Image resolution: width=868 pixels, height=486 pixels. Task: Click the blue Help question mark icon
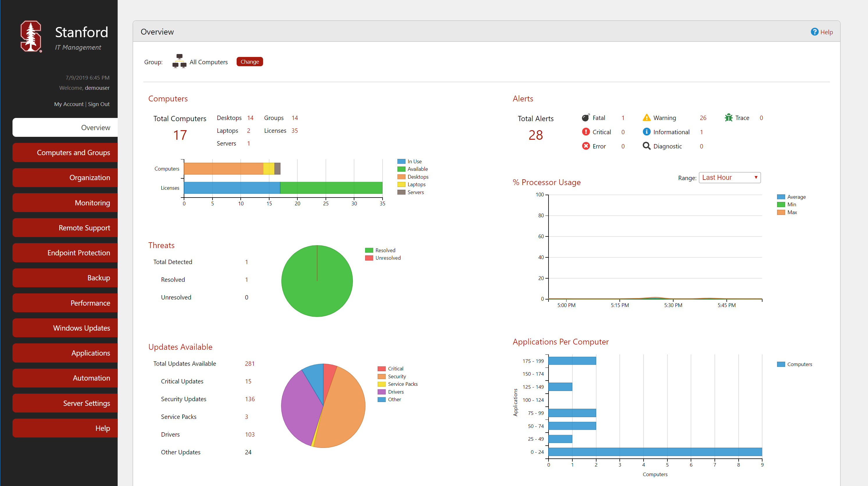pyautogui.click(x=815, y=32)
